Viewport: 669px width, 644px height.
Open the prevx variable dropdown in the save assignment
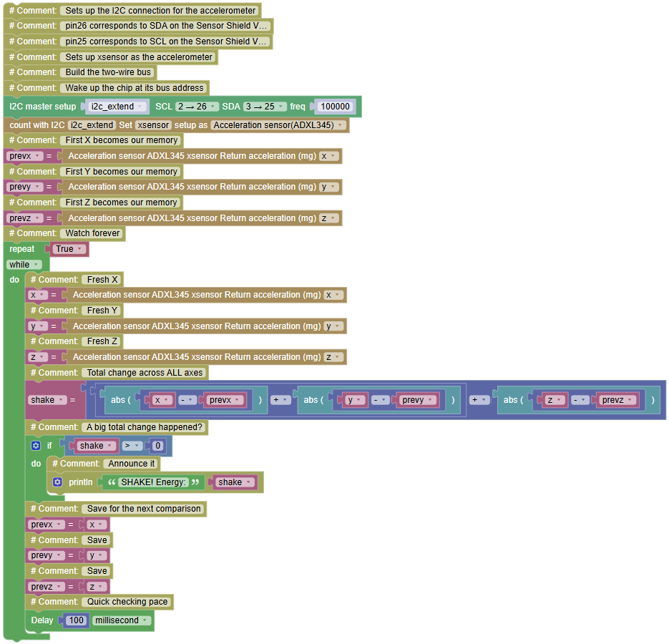point(47,525)
